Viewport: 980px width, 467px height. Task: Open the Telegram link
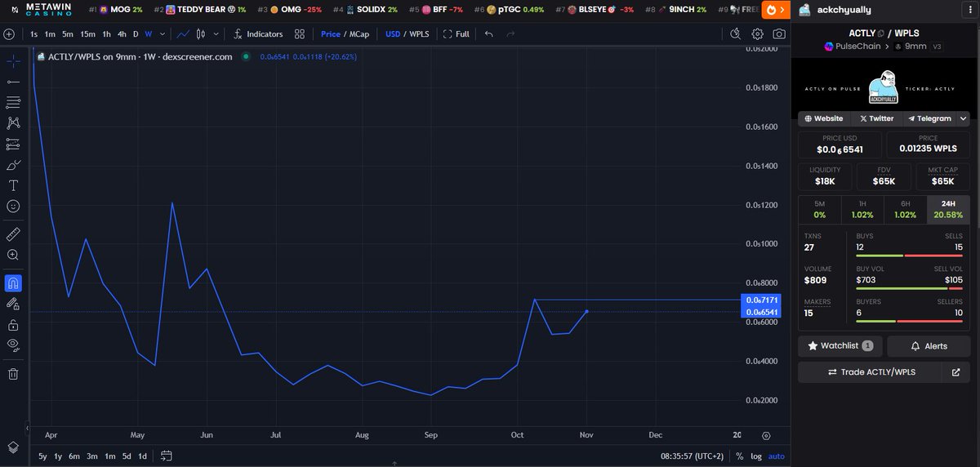929,118
